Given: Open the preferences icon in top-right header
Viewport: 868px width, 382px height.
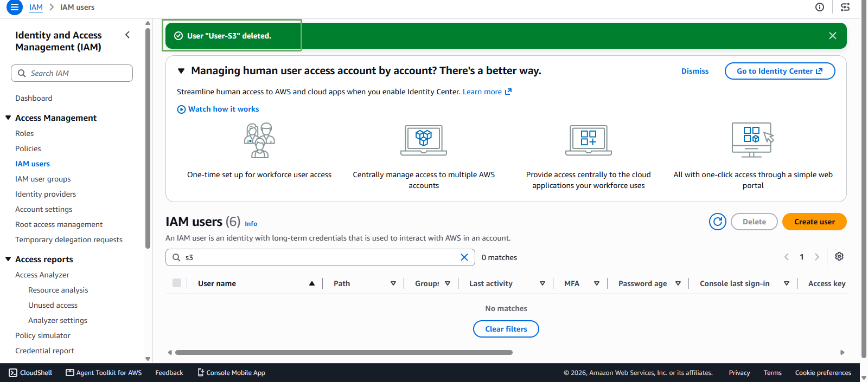Looking at the screenshot, I should coord(845,7).
